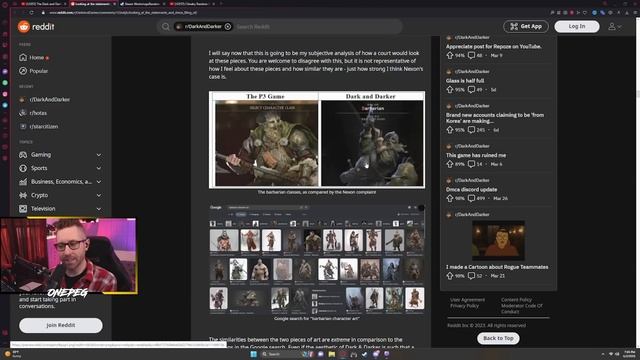Open File Explorer from the taskbar
The width and height of the screenshot is (640, 360).
[x=332, y=354]
